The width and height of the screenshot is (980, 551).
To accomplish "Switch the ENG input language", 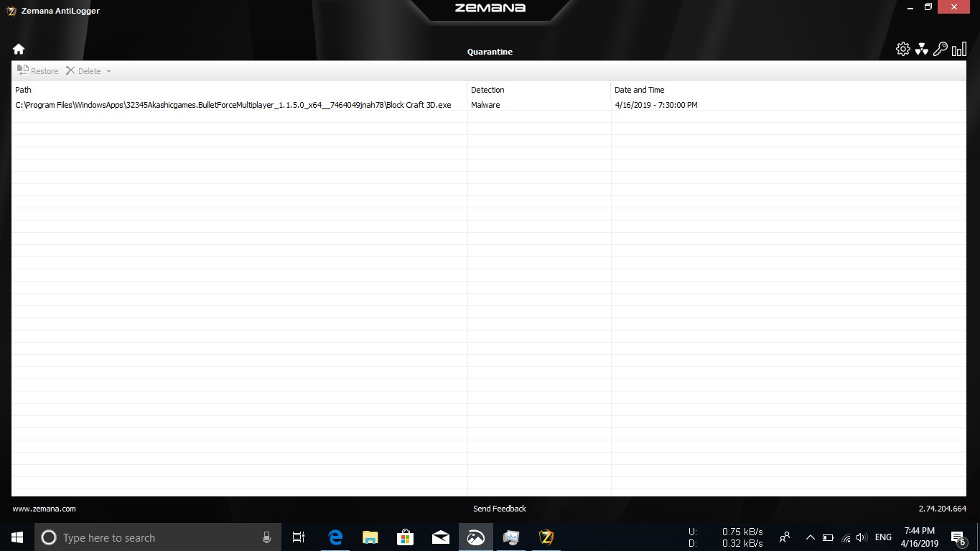I will [883, 537].
